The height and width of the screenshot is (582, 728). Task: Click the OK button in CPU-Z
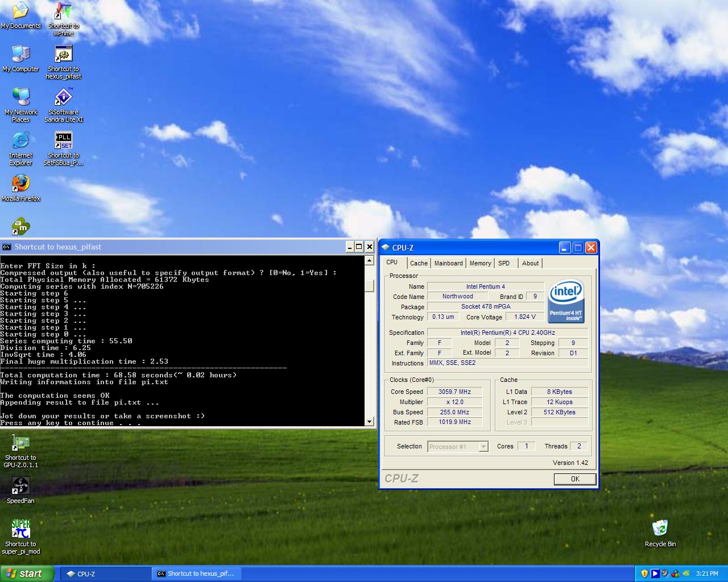575,479
